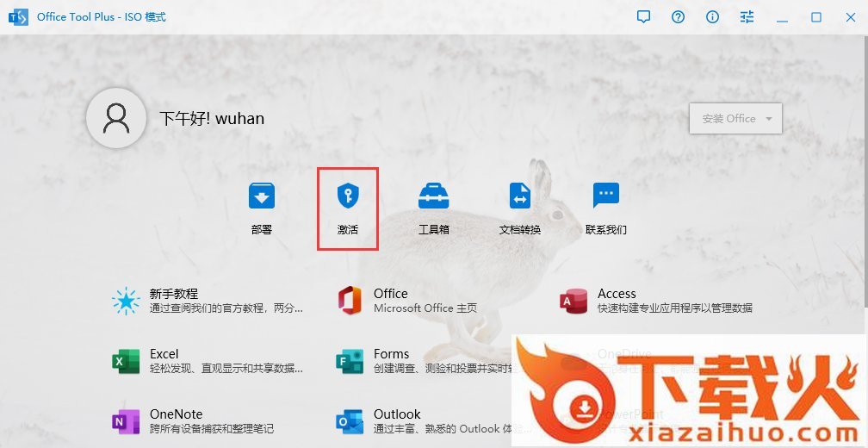The height and width of the screenshot is (448, 868).
Task: Open the Microsoft Office 主页 link
Action: tap(425, 308)
